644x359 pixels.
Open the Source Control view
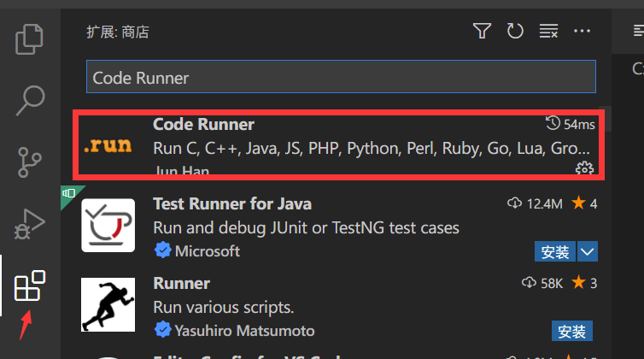tap(30, 162)
